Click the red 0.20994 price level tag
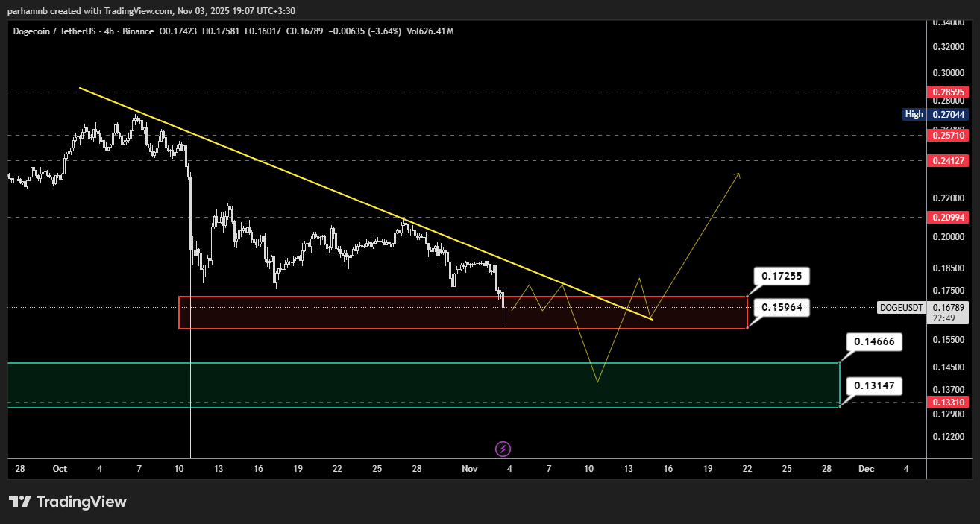The width and height of the screenshot is (980, 524). point(947,218)
